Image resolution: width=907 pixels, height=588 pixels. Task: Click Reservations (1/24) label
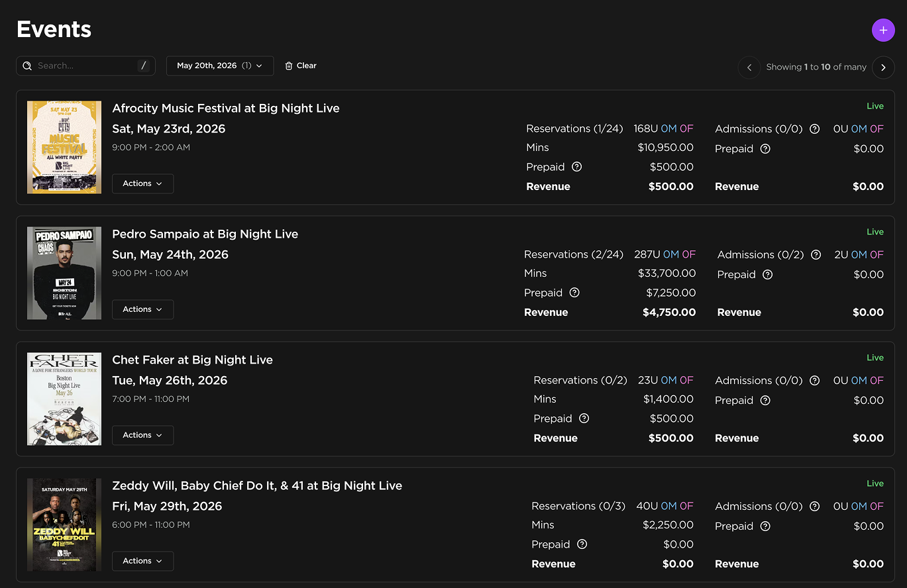[x=574, y=128]
